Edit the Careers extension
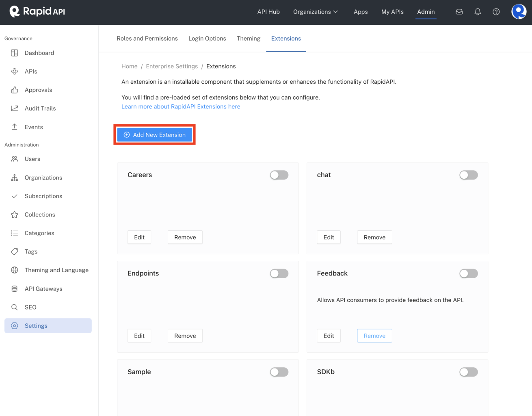Viewport: 532px width, 416px height. click(139, 237)
